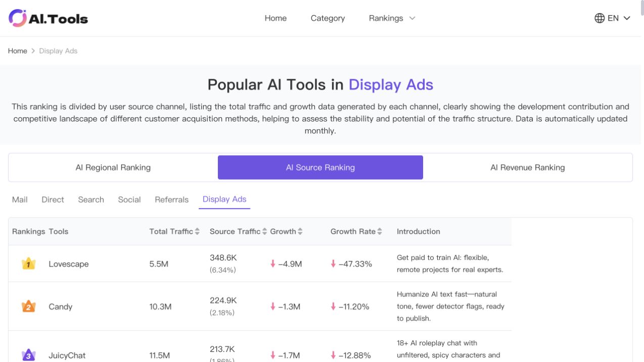Image resolution: width=644 pixels, height=362 pixels.
Task: Click the (6.34%) share value
Action: pyautogui.click(x=223, y=270)
